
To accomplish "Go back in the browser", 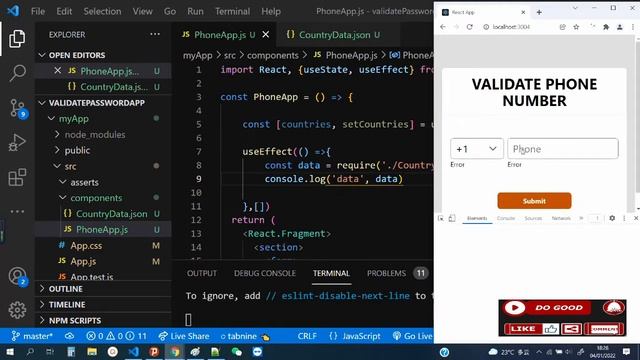I will [x=443, y=27].
